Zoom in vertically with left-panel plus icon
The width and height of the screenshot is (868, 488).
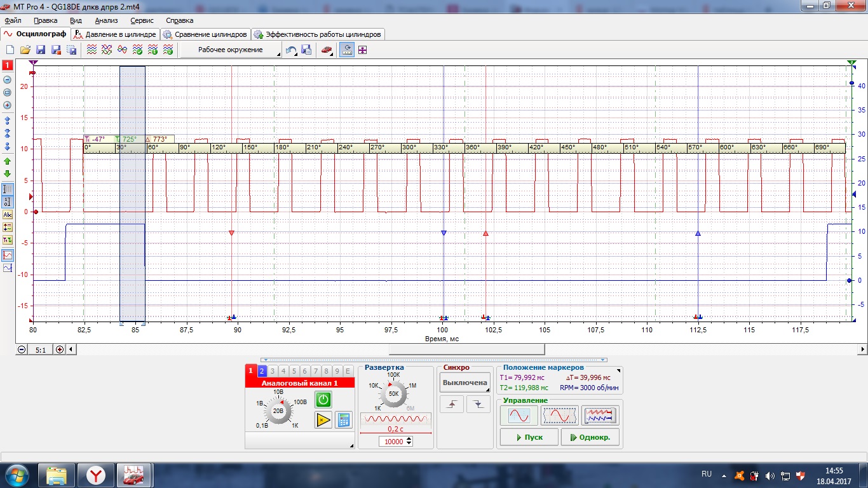[x=8, y=105]
